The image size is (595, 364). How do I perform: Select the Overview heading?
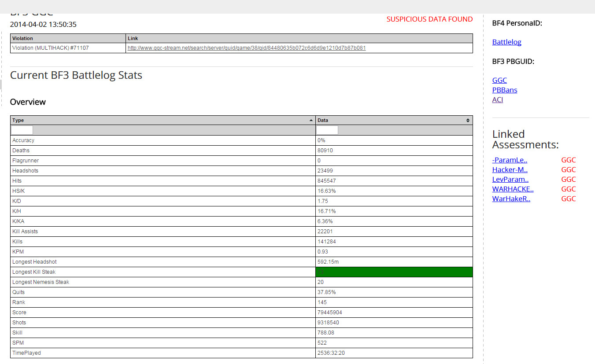28,102
